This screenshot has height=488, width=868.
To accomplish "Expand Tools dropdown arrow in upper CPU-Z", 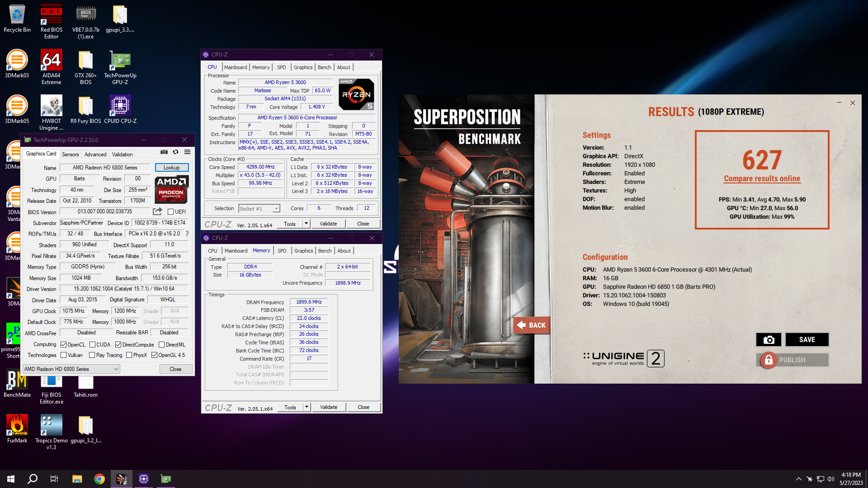I will coord(306,224).
